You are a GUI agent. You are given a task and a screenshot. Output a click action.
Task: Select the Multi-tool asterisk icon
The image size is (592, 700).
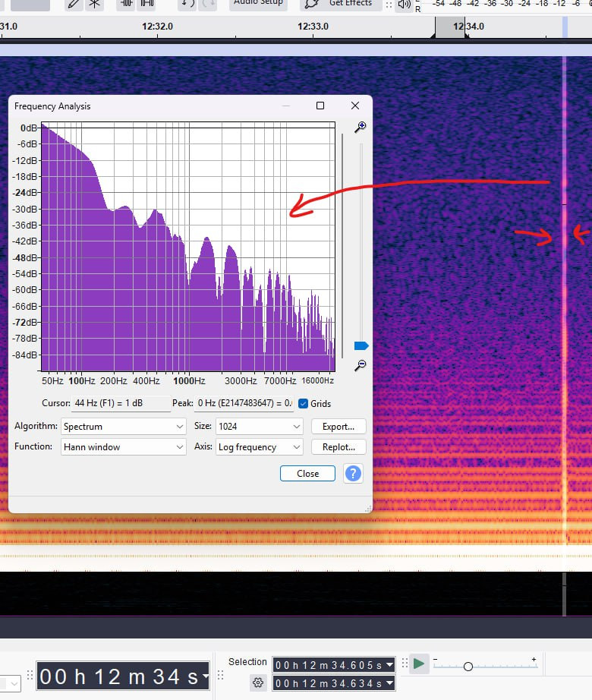pyautogui.click(x=94, y=4)
